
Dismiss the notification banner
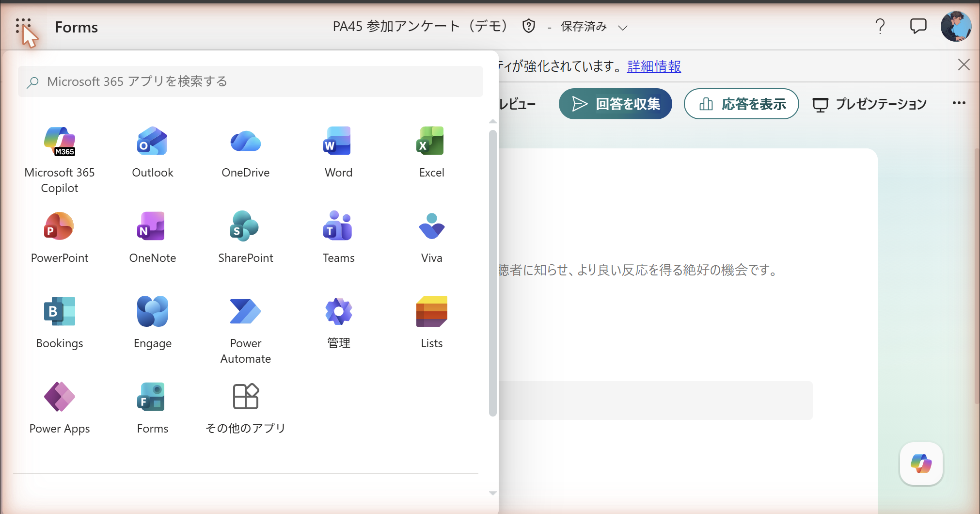pos(964,65)
